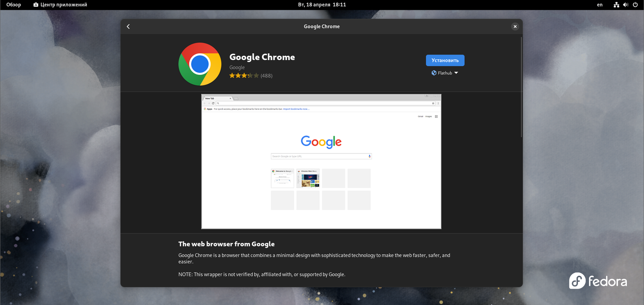The height and width of the screenshot is (305, 644).
Task: Close the Google Chrome details window
Action: pos(515,27)
